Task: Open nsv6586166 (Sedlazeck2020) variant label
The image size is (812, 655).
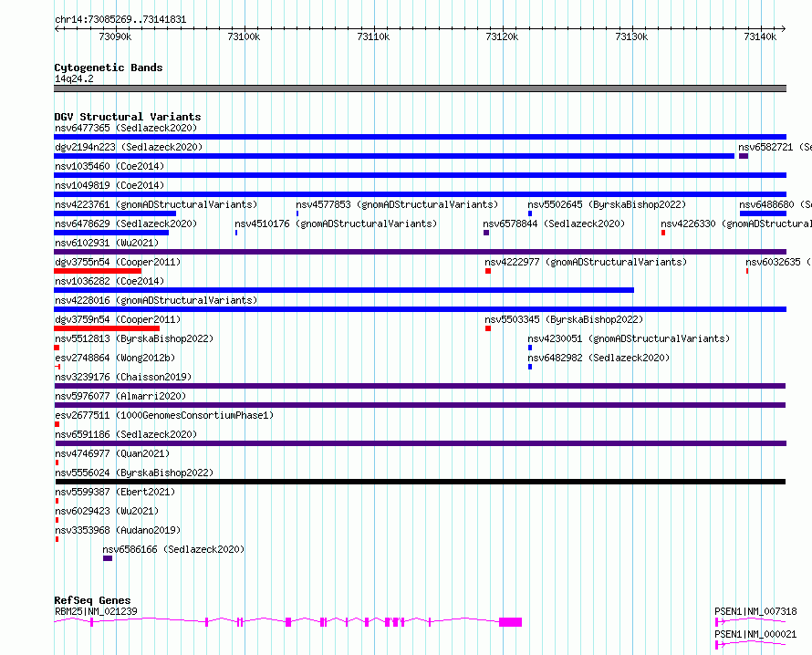Action: coord(173,549)
